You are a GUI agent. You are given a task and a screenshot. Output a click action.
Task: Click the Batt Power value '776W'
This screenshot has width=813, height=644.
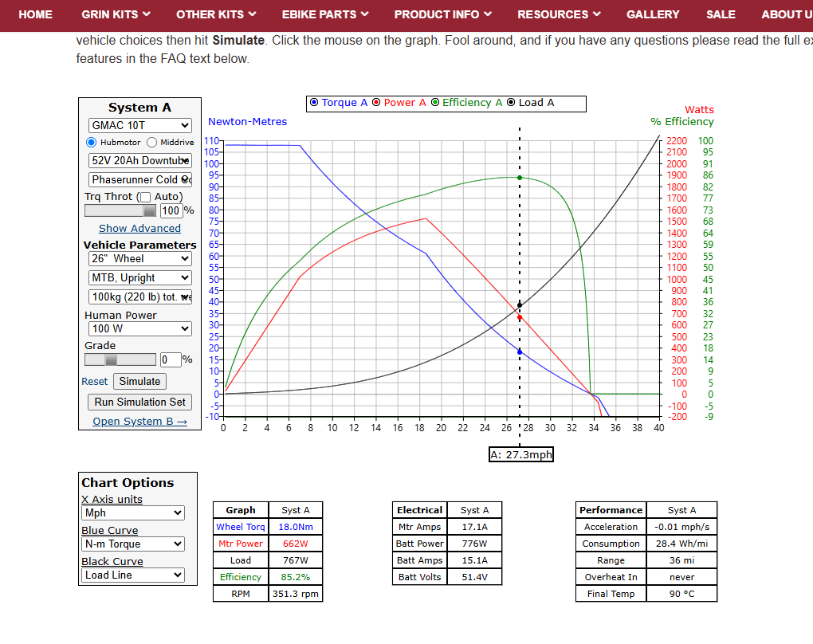pos(475,544)
